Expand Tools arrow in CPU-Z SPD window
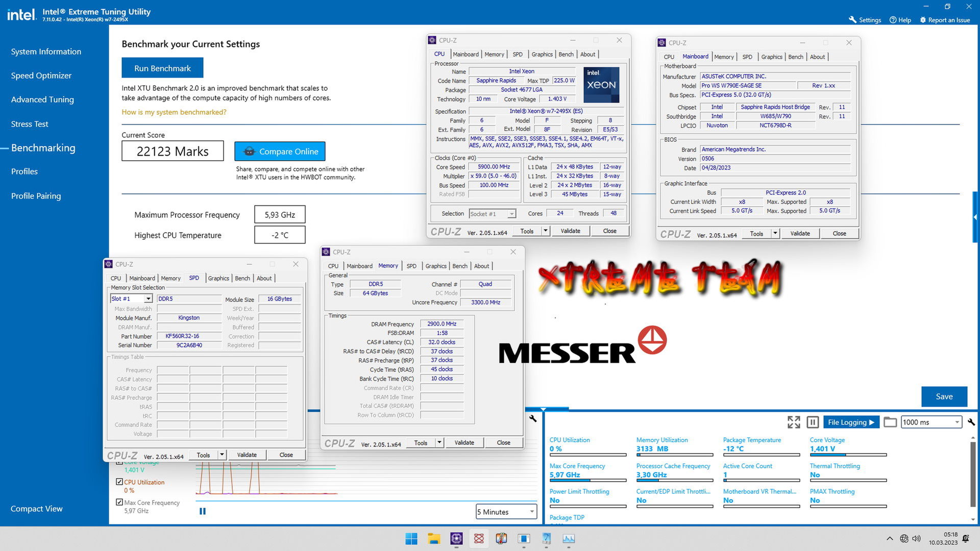 point(222,455)
